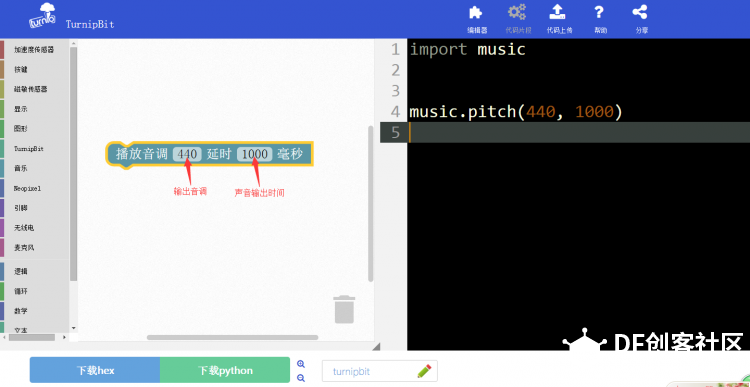The width and height of the screenshot is (750, 387).
Task: Click category list vertical scrollbar thumb
Action: 73,164
